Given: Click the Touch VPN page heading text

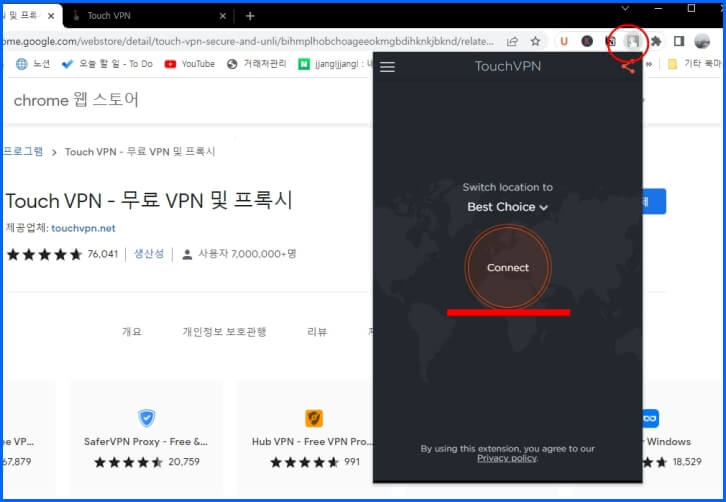Looking at the screenshot, I should tap(149, 201).
